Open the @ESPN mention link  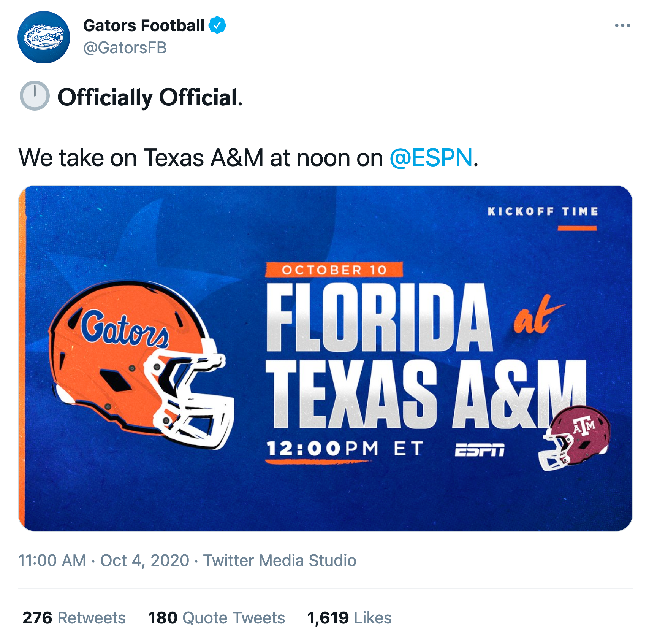pos(431,158)
